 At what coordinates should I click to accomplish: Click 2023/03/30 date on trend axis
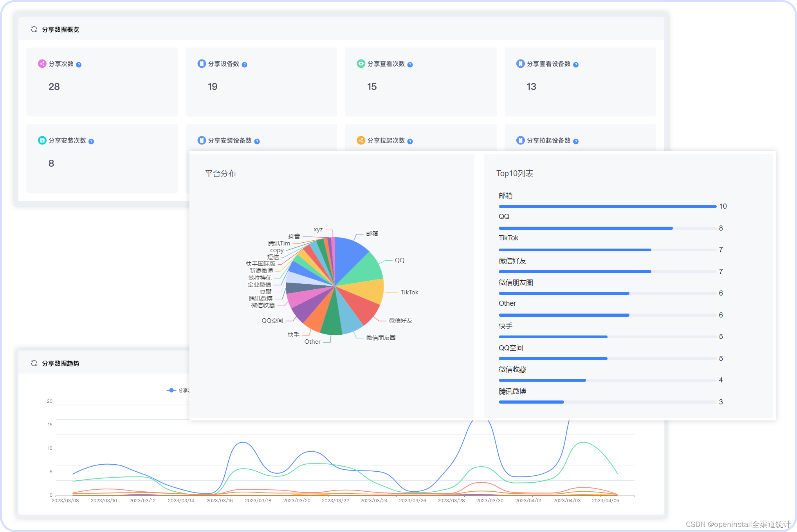(x=490, y=501)
